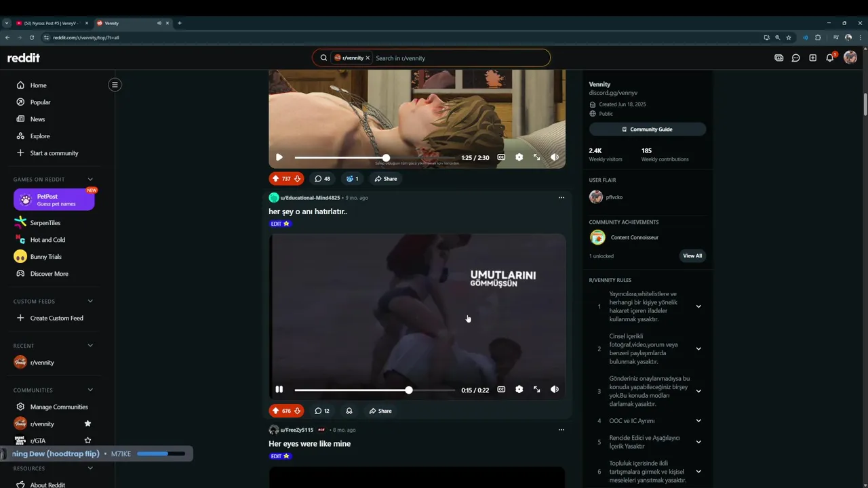
Task: Collapse the sidebar navigation toggle
Action: coord(115,85)
